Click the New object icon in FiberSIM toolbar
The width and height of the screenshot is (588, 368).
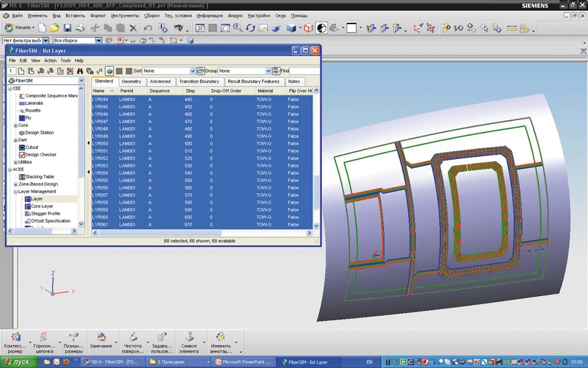tap(21, 71)
